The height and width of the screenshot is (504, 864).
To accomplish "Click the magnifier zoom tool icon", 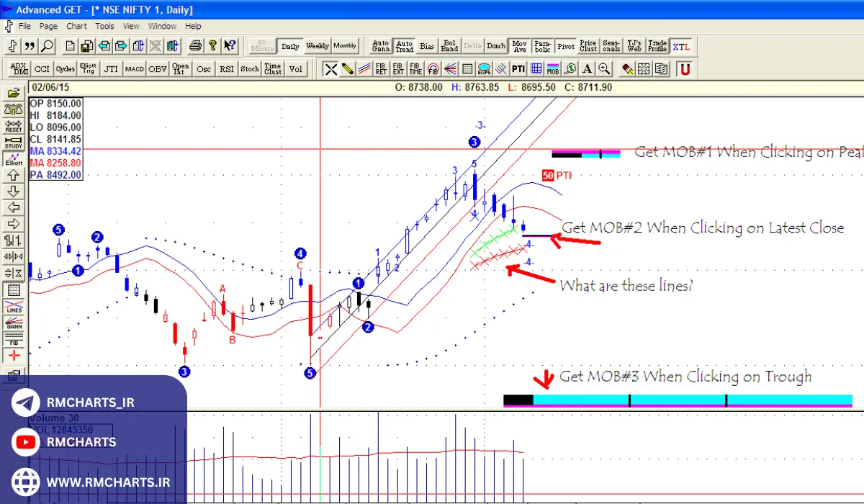I will [604, 69].
